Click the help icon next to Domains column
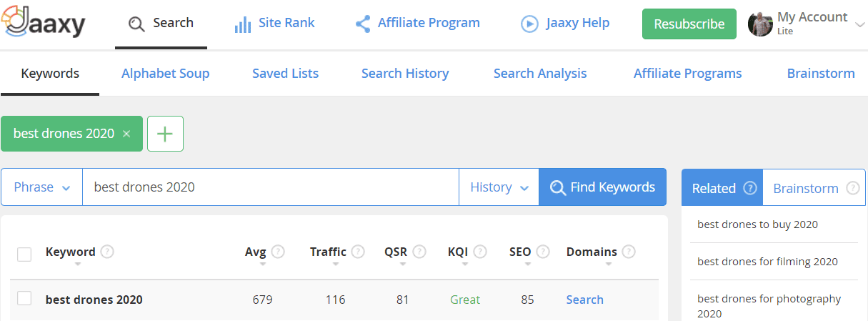Screen dimensions: 868x321 pos(629,252)
